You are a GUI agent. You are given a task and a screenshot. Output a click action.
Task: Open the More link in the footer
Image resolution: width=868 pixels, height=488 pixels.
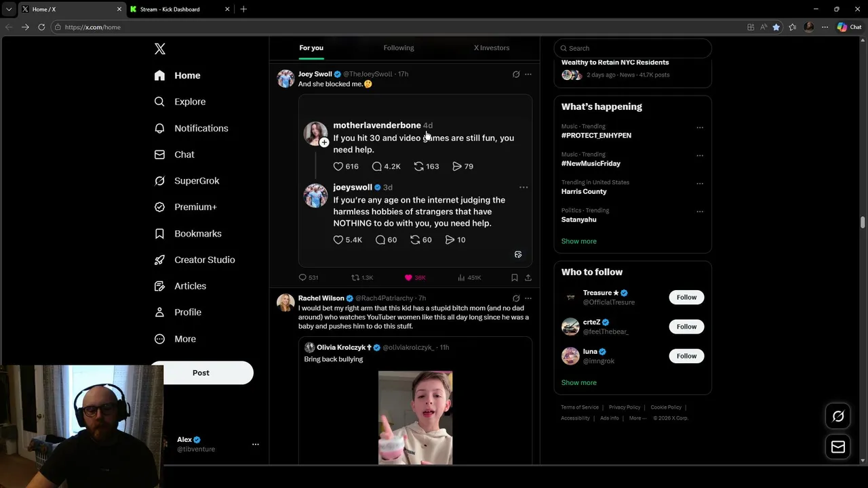(637, 418)
